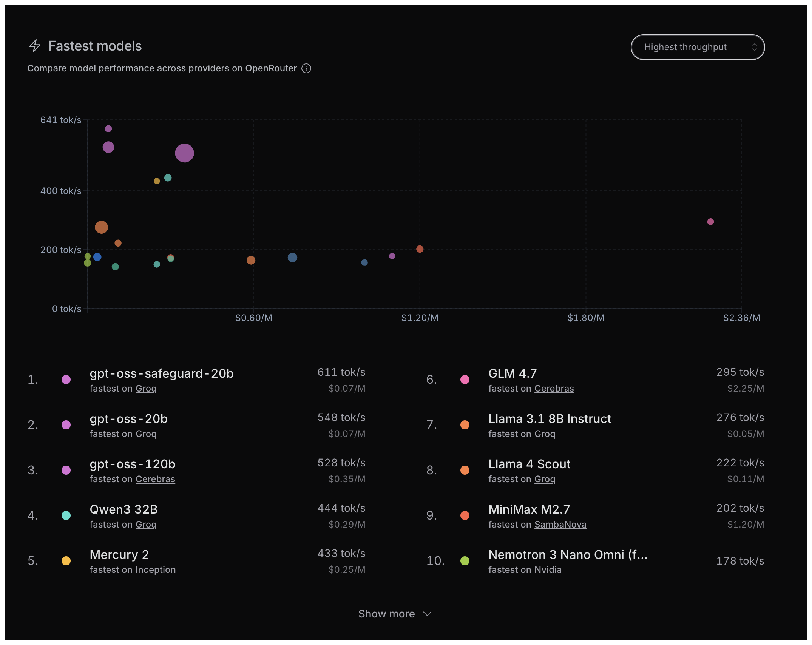Click the "$1.80/M" x-axis label
The image size is (812, 645).
tap(586, 318)
